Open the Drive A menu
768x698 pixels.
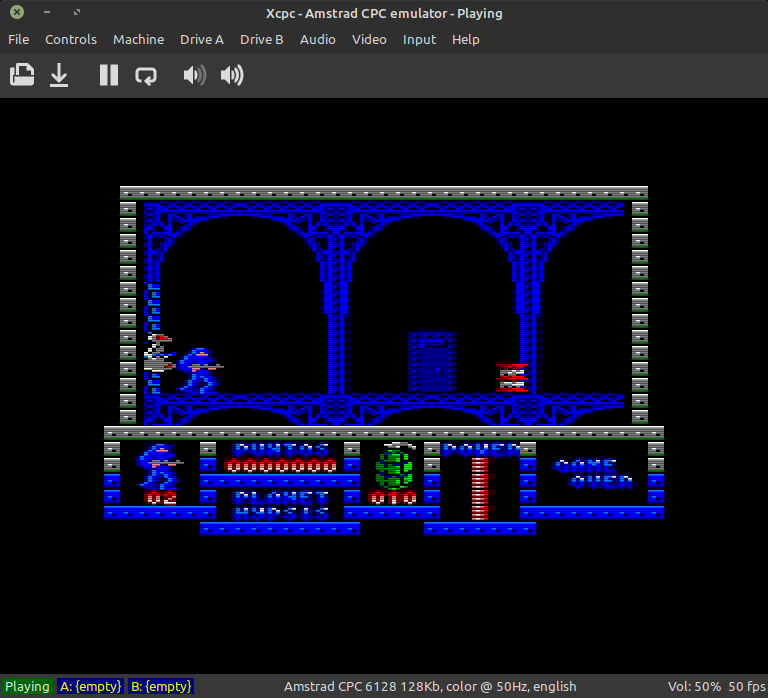coord(202,40)
